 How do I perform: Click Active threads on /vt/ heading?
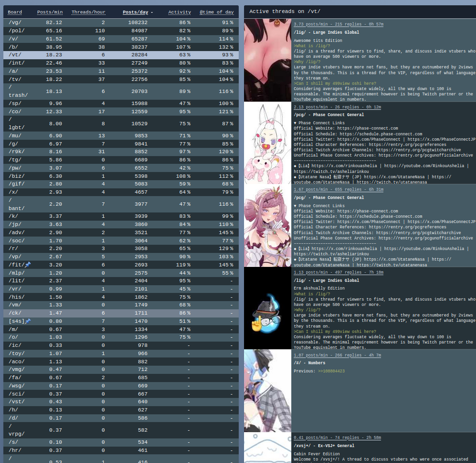pos(285,12)
